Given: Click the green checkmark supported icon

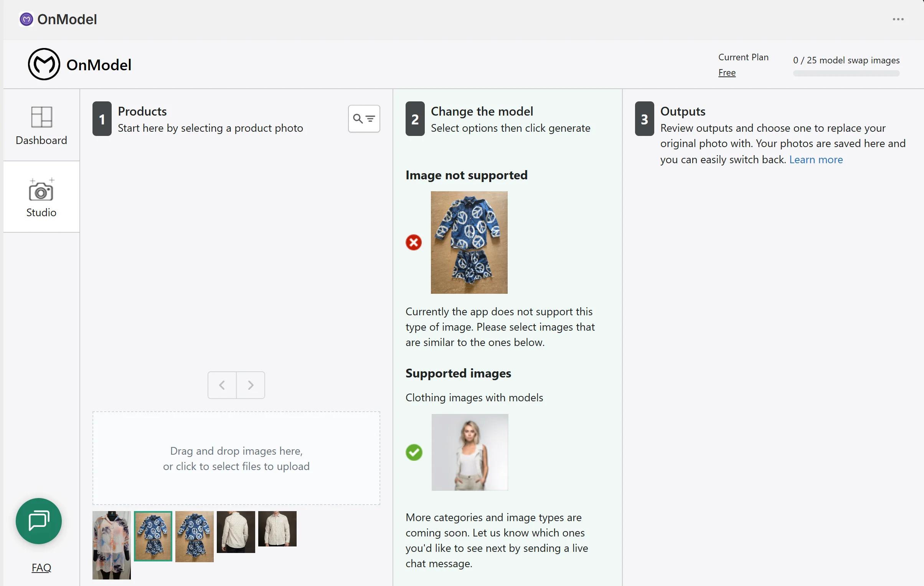Looking at the screenshot, I should click(414, 452).
